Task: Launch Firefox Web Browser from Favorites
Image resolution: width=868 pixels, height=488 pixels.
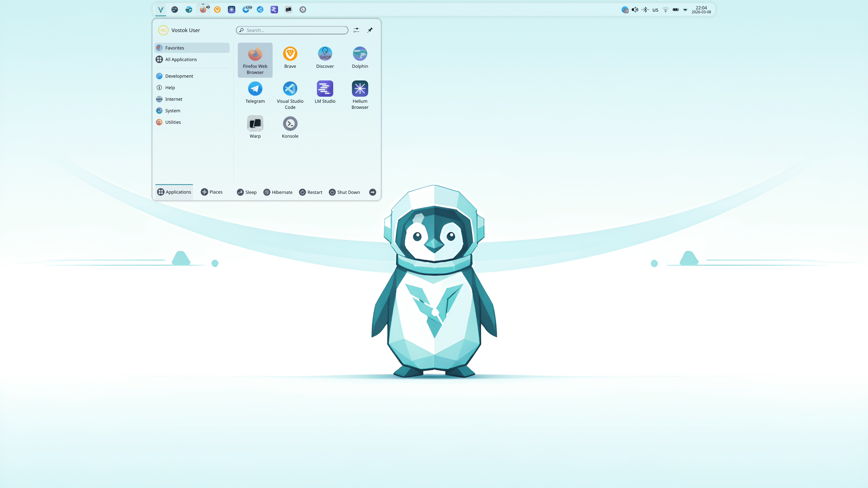Action: [x=255, y=60]
